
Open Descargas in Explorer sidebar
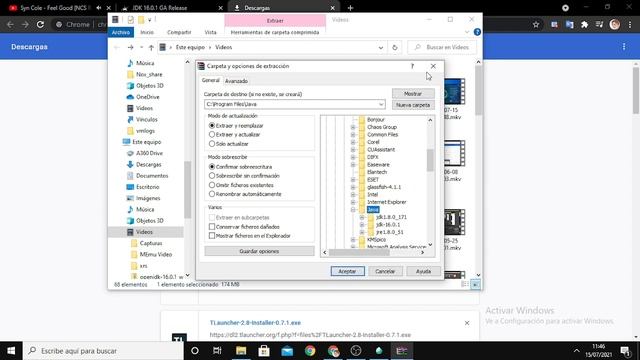coord(149,164)
